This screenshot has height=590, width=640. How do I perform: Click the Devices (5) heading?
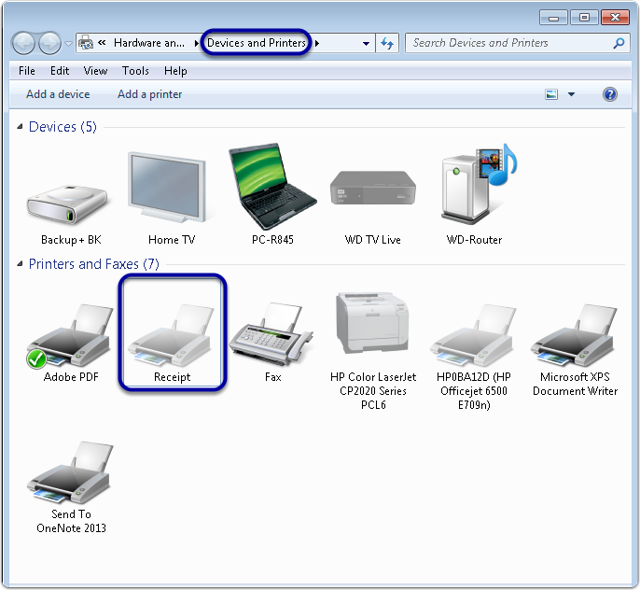[x=62, y=127]
